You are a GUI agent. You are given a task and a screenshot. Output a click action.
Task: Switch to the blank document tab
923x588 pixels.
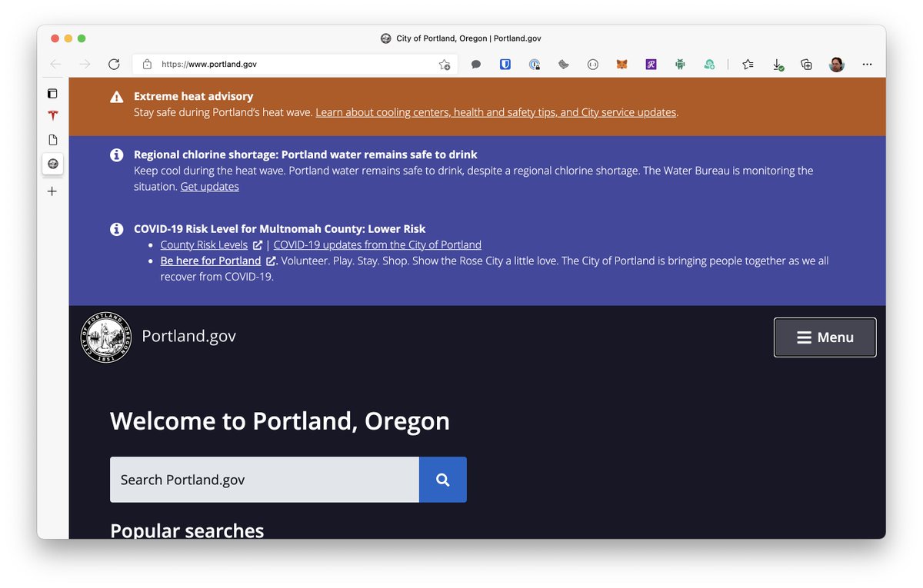(52, 140)
